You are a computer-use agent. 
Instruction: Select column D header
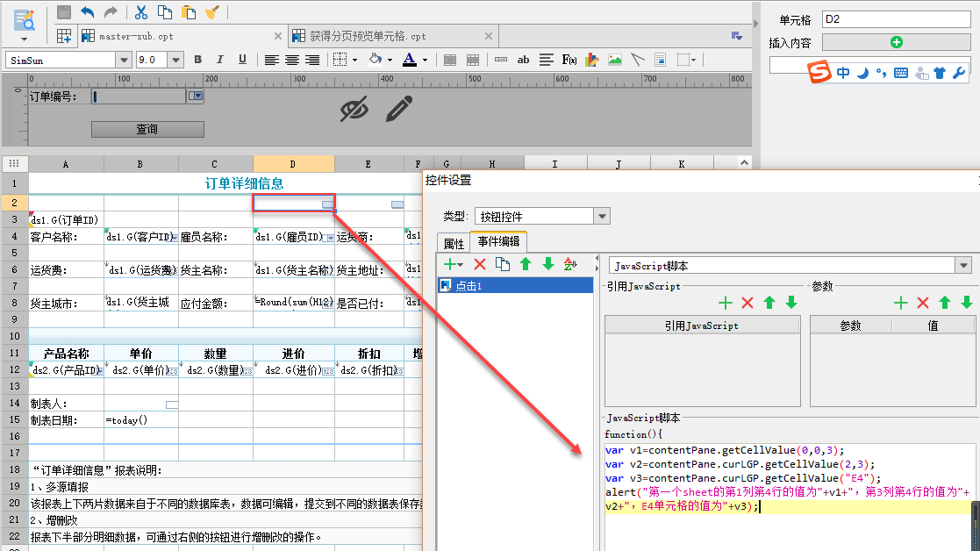[293, 164]
